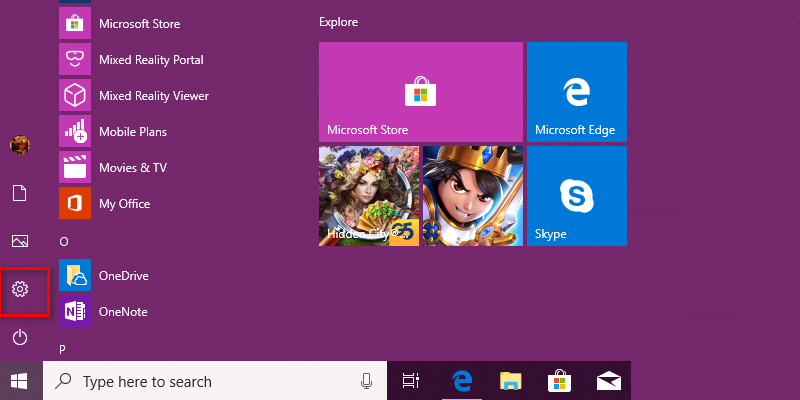Click the letter O section header
Image resolution: width=800 pixels, height=400 pixels.
click(64, 241)
